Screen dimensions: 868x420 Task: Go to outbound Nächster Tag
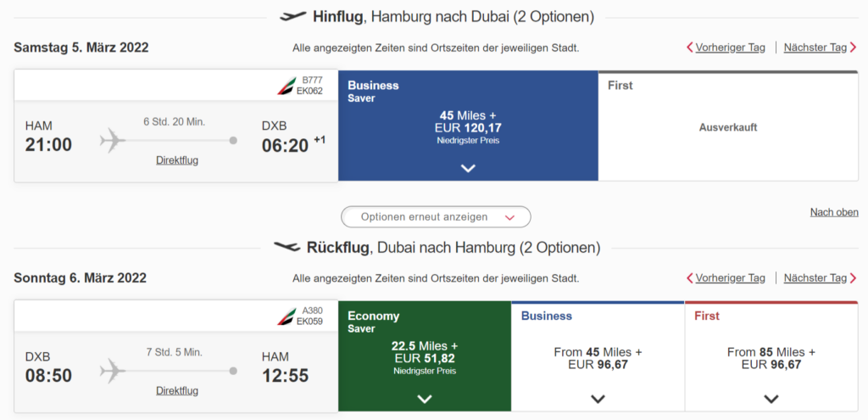point(815,48)
